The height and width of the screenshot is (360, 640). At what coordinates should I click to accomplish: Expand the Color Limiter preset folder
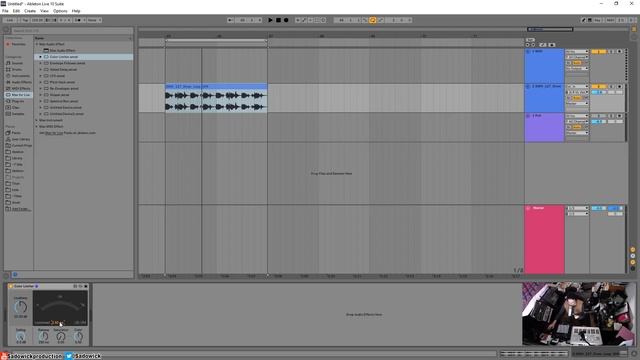point(40,57)
